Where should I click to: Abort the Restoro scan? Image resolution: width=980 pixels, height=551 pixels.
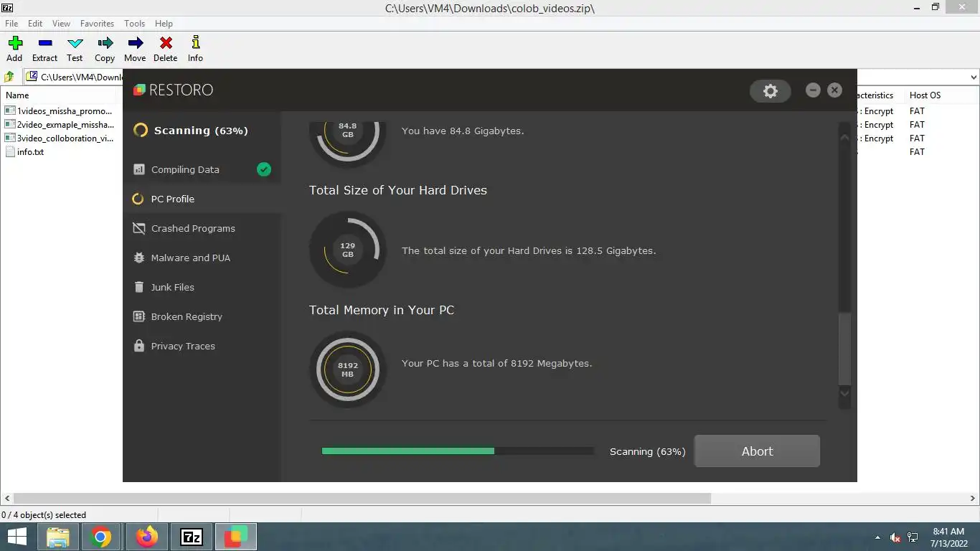757,451
